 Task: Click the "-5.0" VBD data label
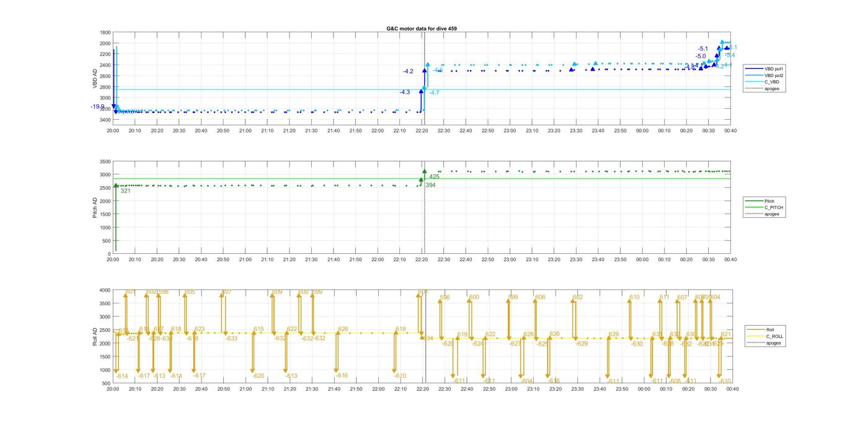click(701, 56)
